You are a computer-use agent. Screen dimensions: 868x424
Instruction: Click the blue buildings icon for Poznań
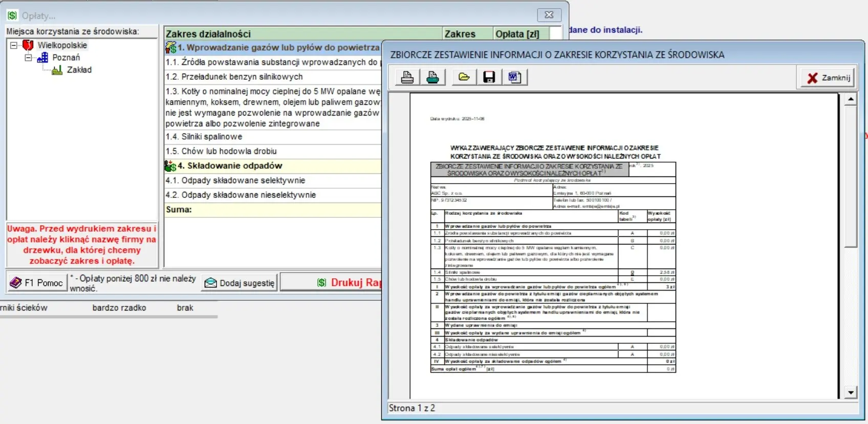[x=43, y=58]
